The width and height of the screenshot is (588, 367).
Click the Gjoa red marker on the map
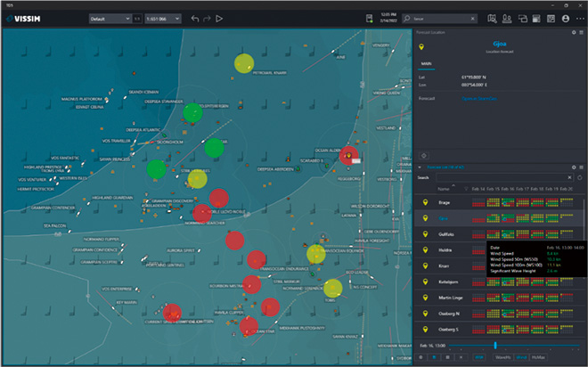point(348,156)
